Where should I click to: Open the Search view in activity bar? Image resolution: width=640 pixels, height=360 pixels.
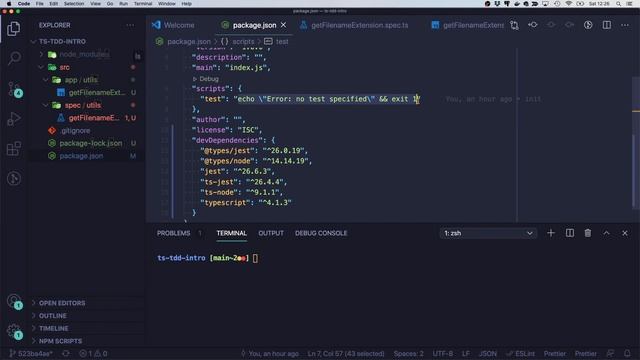(x=14, y=58)
